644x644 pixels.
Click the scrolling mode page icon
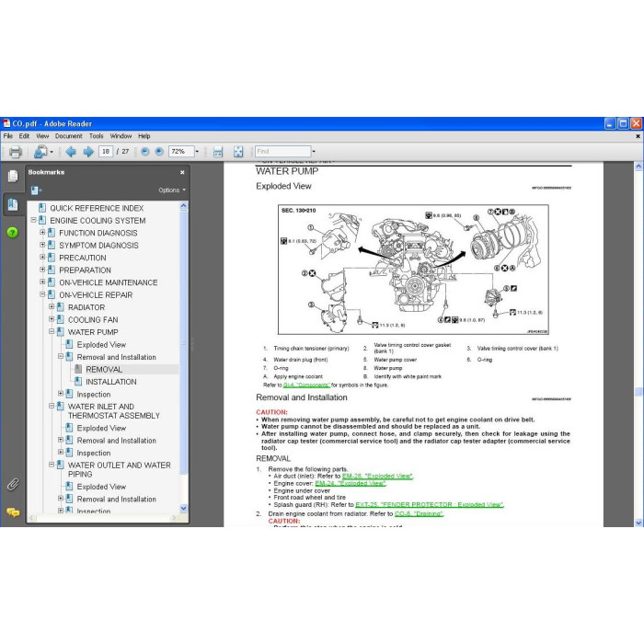click(218, 152)
